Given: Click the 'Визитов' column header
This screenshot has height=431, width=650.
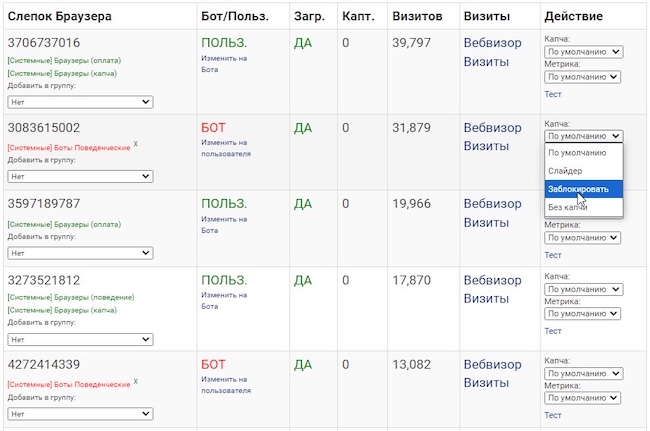Looking at the screenshot, I should point(420,17).
